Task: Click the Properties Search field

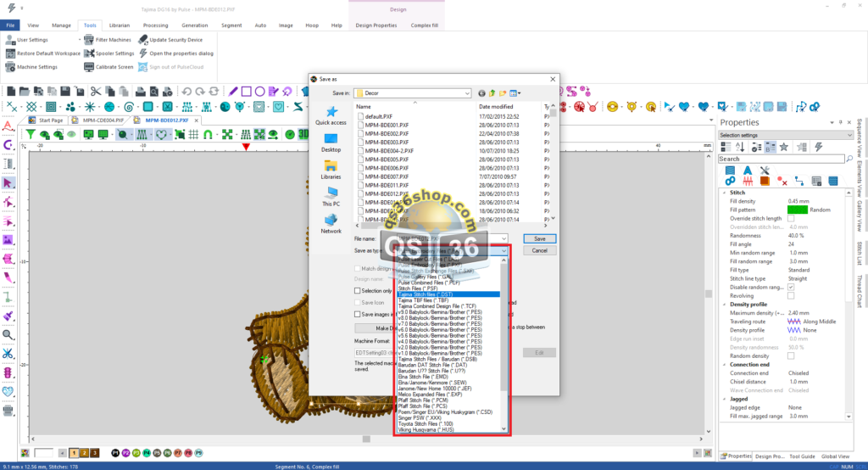Action: (781, 159)
